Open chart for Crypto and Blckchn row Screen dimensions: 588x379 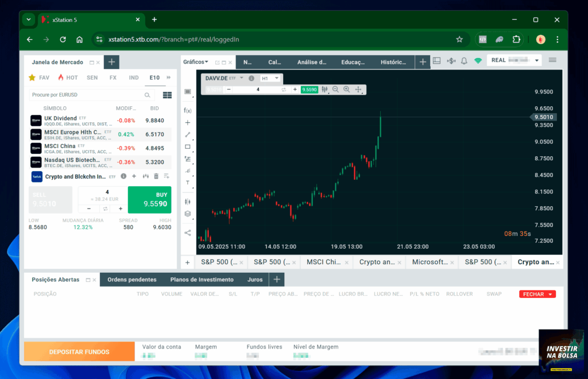point(145,176)
